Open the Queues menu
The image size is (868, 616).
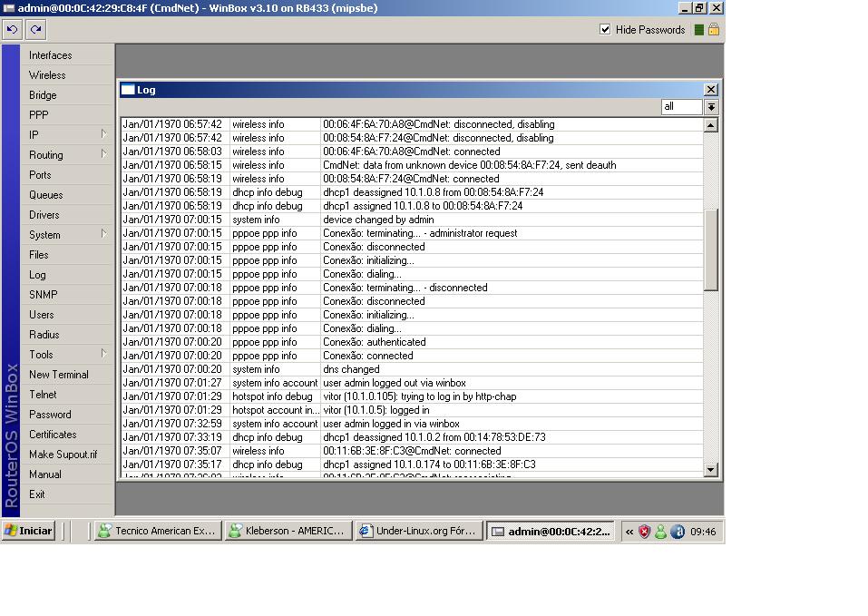pyautogui.click(x=66, y=195)
